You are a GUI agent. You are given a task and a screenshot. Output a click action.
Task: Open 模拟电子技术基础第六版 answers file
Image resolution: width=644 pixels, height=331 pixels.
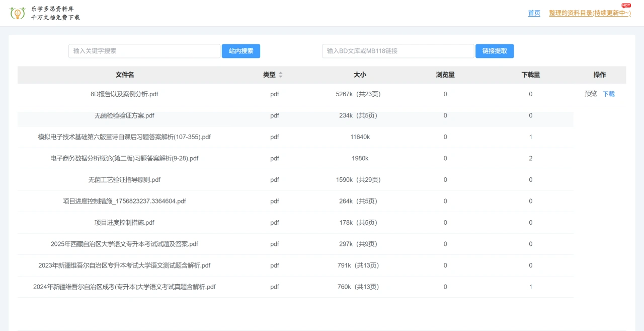coord(124,137)
